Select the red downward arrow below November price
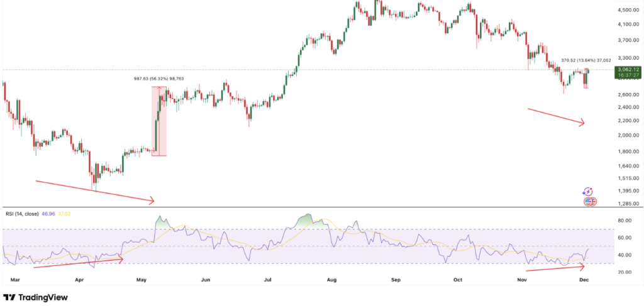This screenshot has height=306, width=644. pyautogui.click(x=556, y=117)
